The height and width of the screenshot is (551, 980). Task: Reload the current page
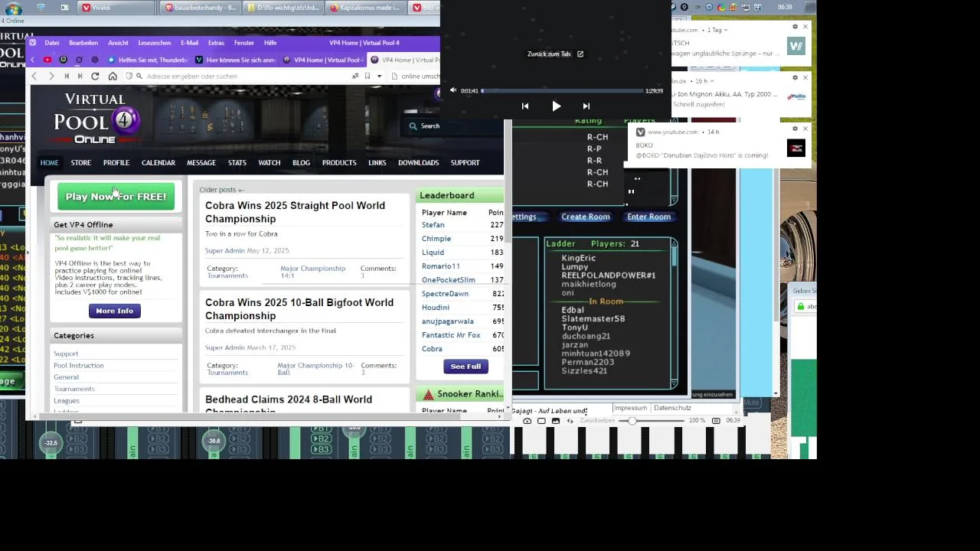click(95, 77)
